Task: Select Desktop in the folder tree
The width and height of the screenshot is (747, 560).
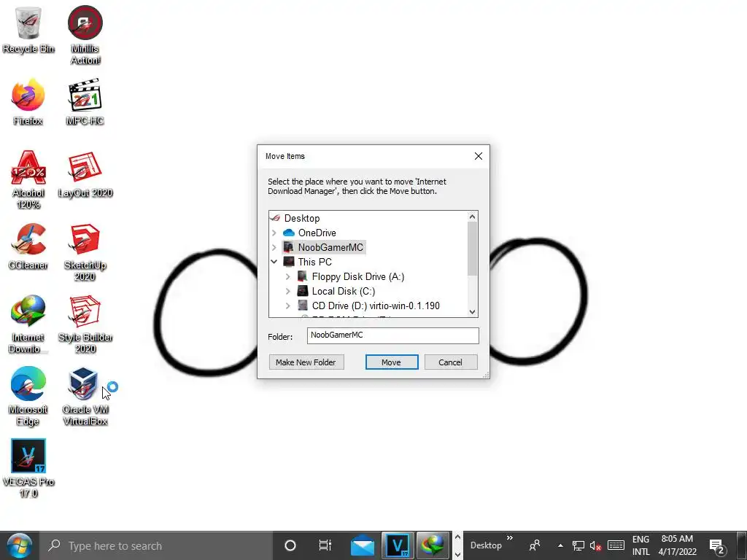Action: (x=301, y=219)
